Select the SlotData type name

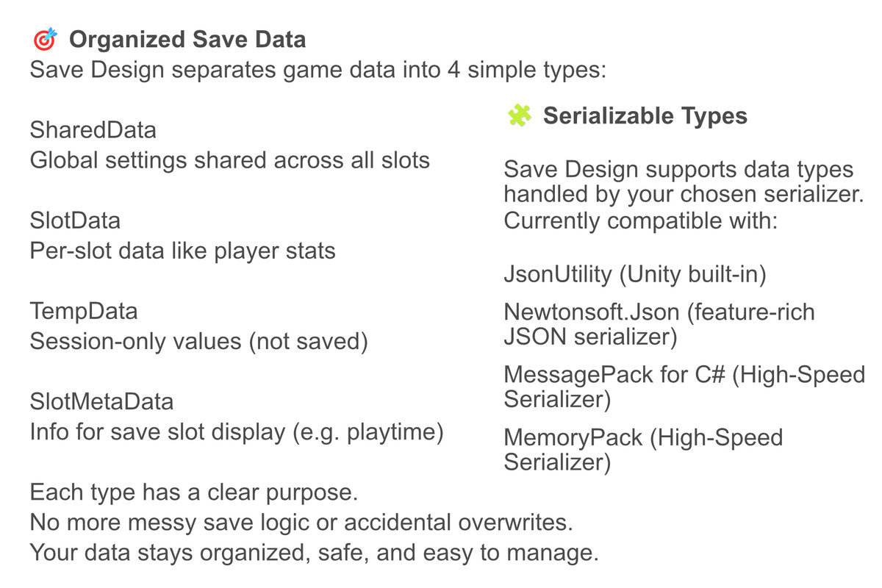coord(75,220)
